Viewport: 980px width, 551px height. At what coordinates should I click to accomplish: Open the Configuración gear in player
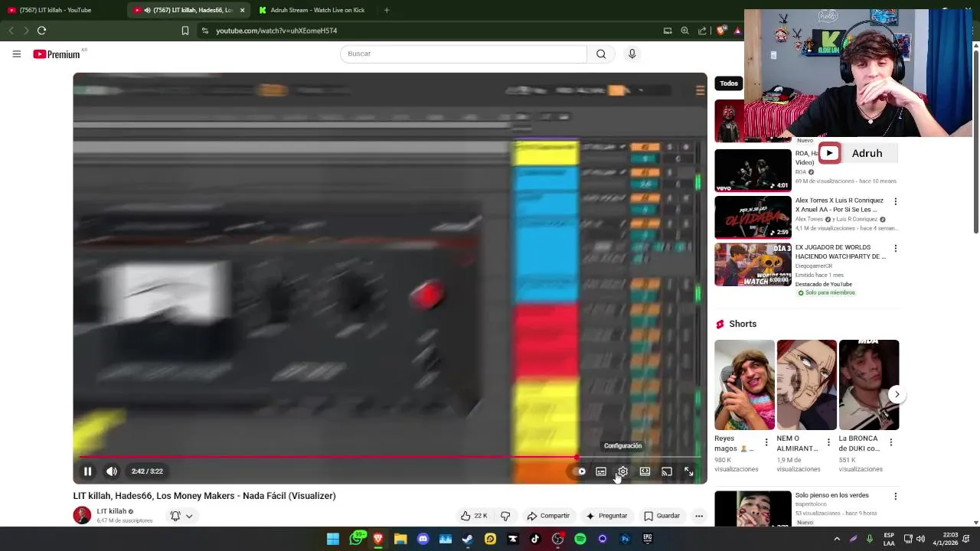(x=622, y=471)
